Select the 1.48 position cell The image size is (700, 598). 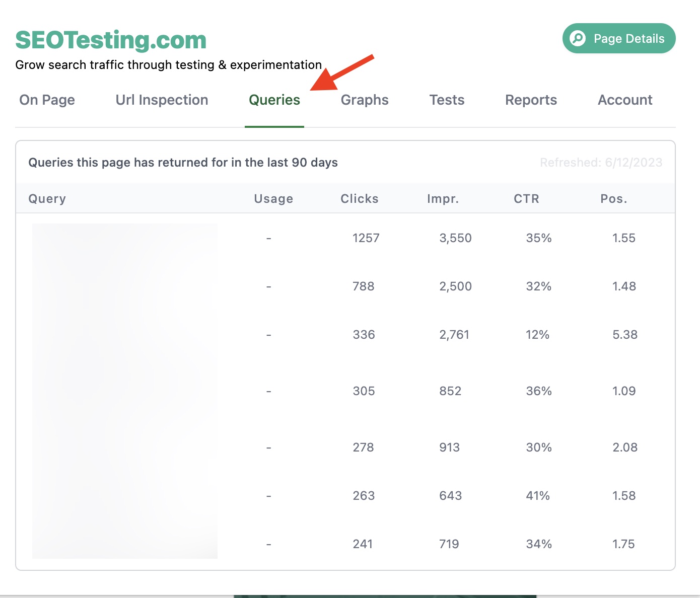tap(624, 286)
